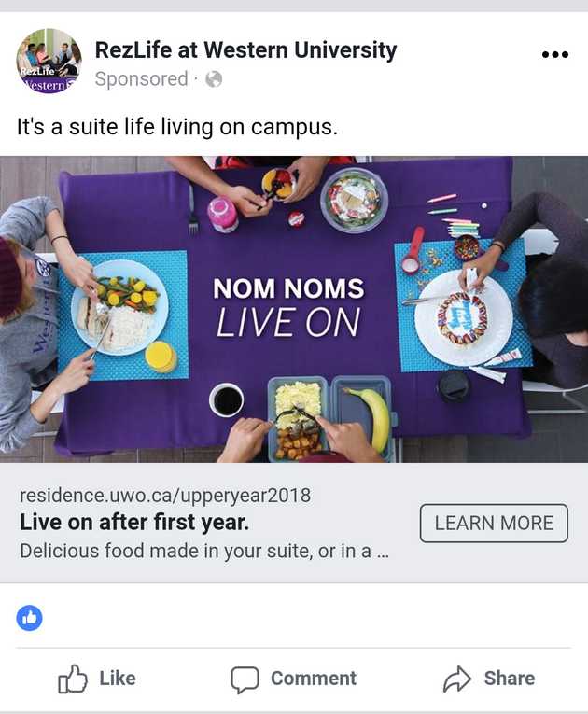Click the blue like reaction icon
Screen dimensions: 588x714
[30, 618]
